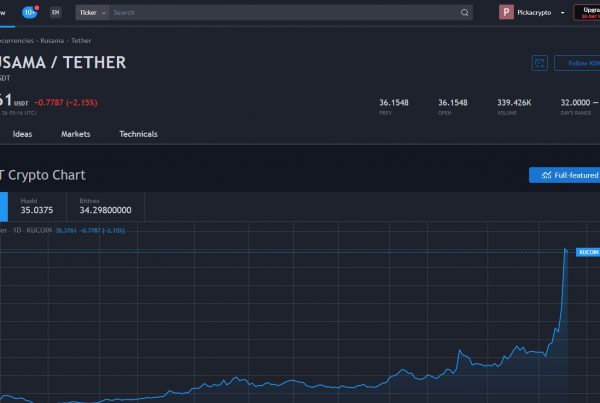Click the 339.426K VOLUME value

[x=514, y=103]
